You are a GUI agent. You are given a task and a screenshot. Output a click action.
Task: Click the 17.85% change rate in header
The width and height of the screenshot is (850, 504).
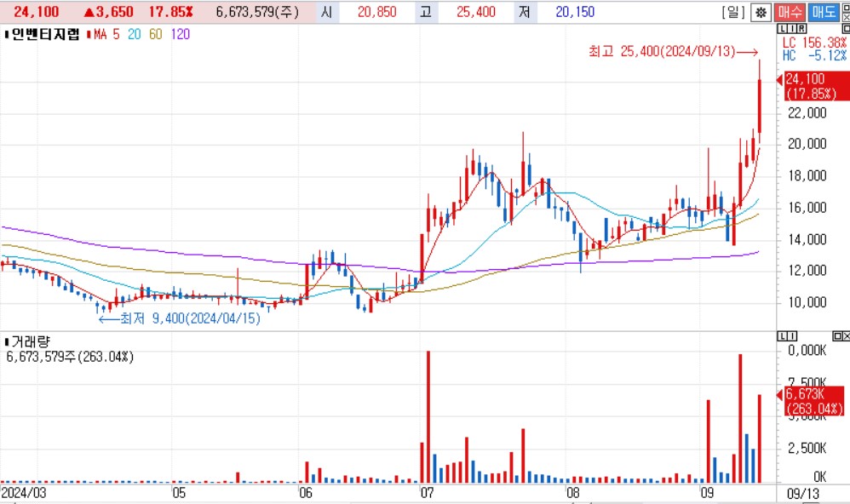coord(170,12)
